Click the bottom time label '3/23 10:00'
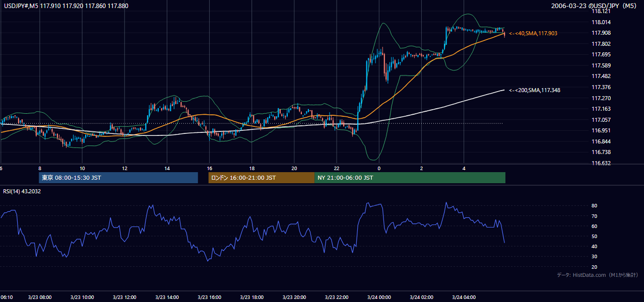This screenshot has height=302, width=644. tap(82, 297)
